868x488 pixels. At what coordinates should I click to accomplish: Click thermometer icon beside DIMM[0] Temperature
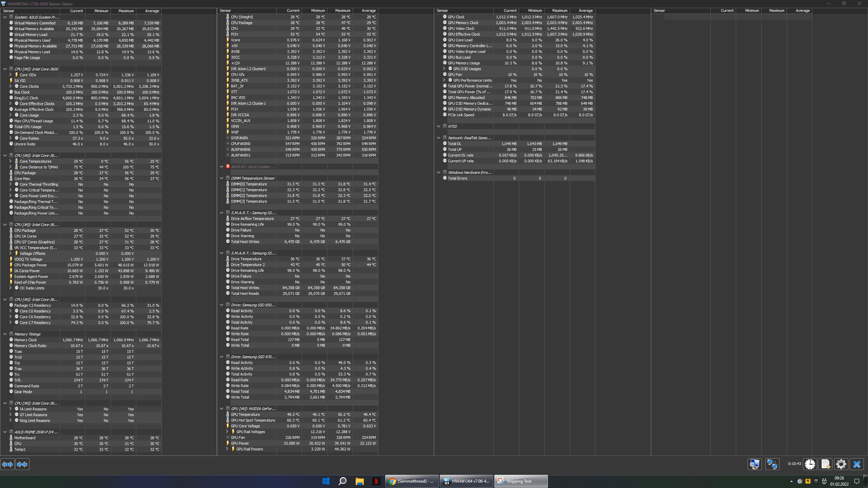pos(228,184)
